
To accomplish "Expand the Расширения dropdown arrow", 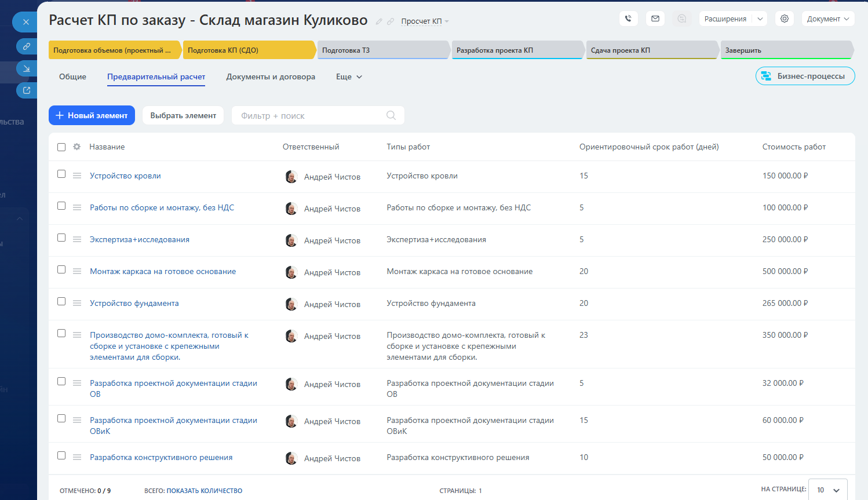I will [x=760, y=19].
